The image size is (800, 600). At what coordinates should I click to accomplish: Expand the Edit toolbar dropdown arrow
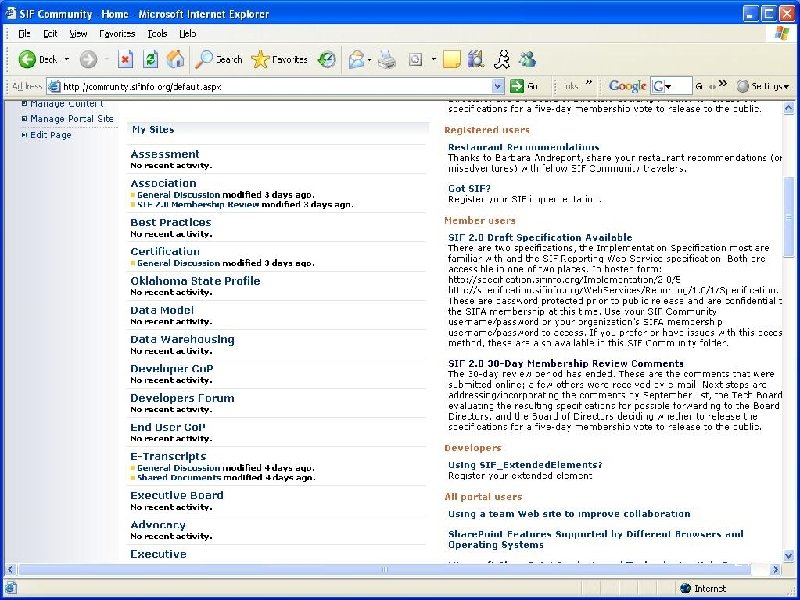pos(434,59)
